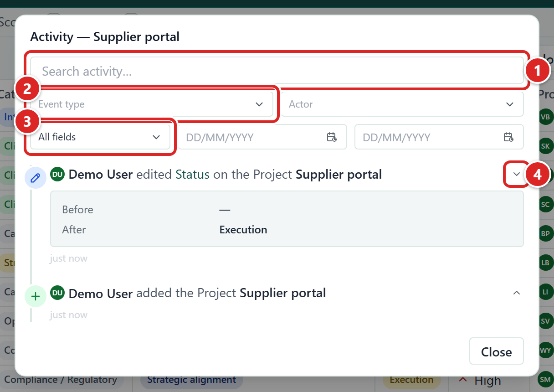Click Supplier portal in the added entry

pyautogui.click(x=283, y=293)
